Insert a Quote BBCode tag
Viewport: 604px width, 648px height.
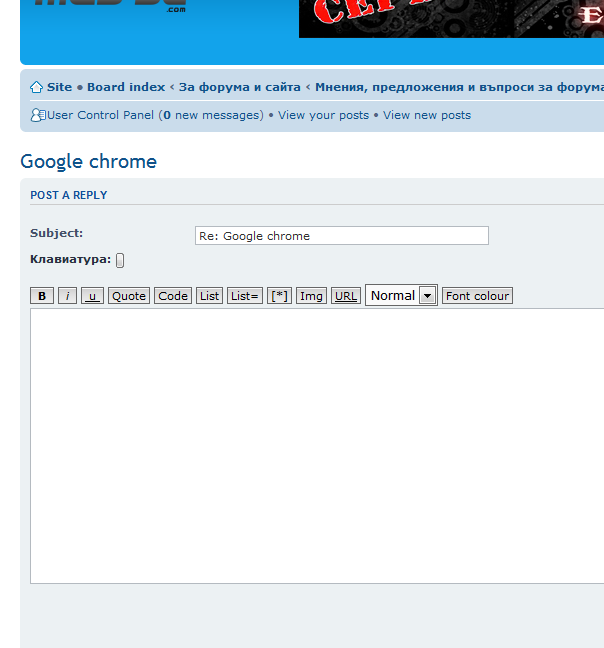click(x=129, y=296)
